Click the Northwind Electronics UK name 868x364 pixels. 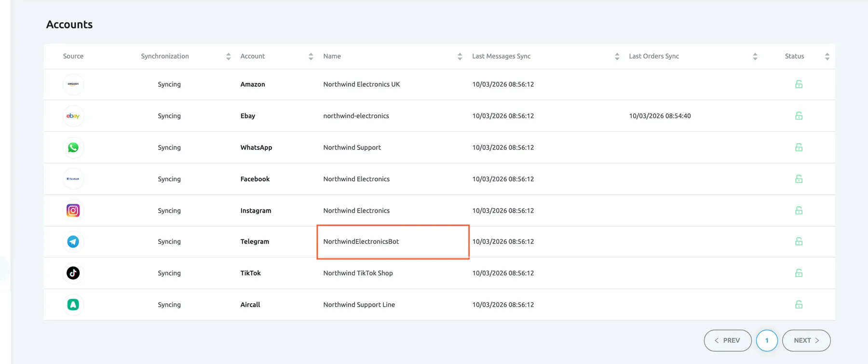tap(362, 84)
